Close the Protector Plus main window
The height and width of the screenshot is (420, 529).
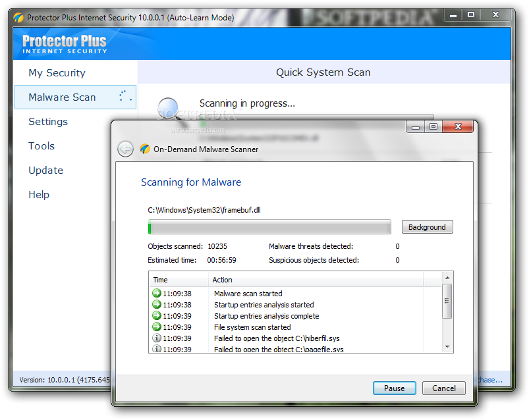(x=495, y=15)
